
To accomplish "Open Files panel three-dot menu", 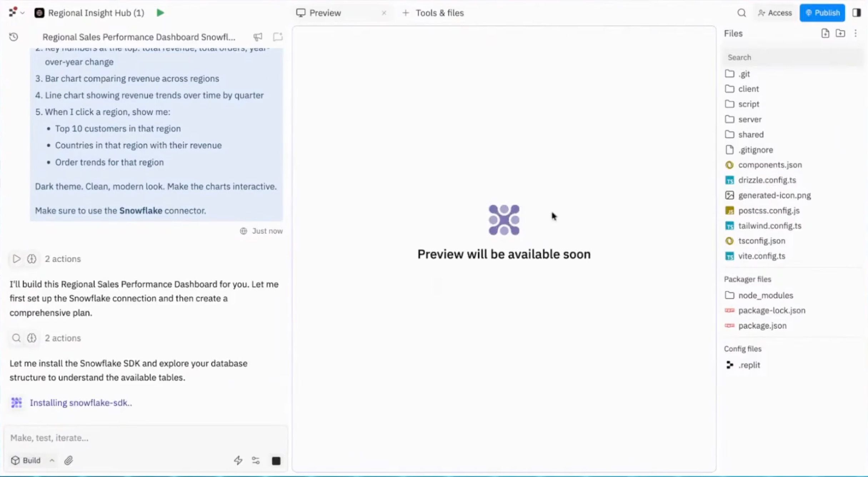I will 855,33.
